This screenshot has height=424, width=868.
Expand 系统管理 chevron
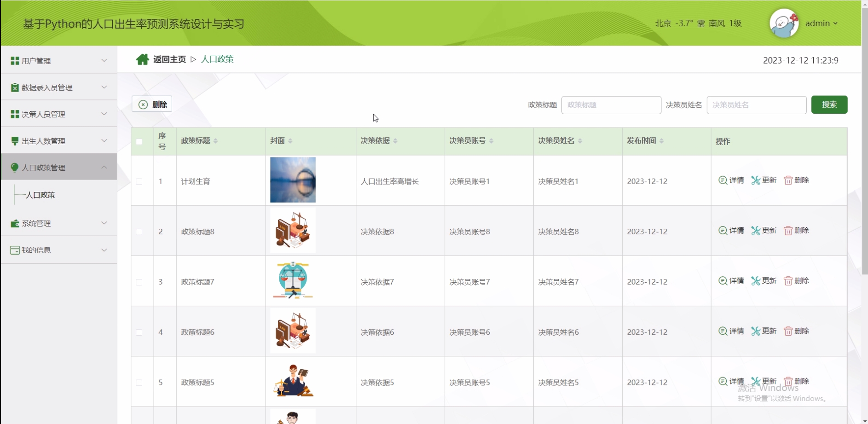pos(104,223)
